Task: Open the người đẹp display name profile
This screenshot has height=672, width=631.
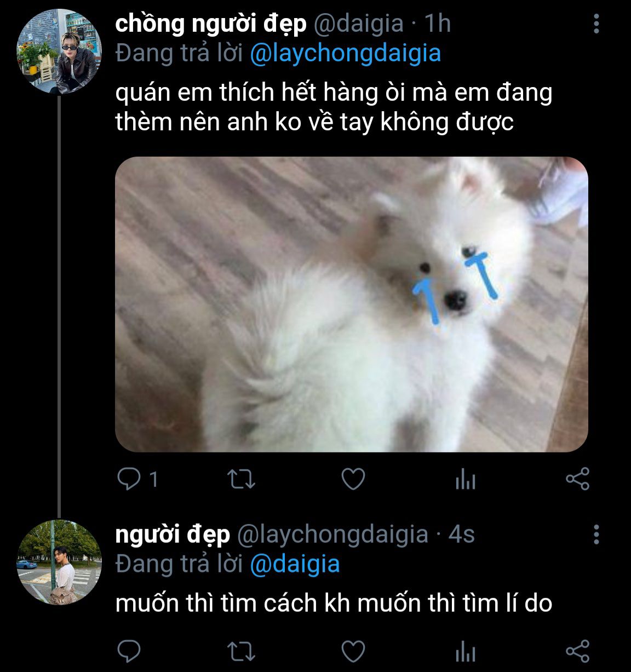Action: tap(173, 534)
